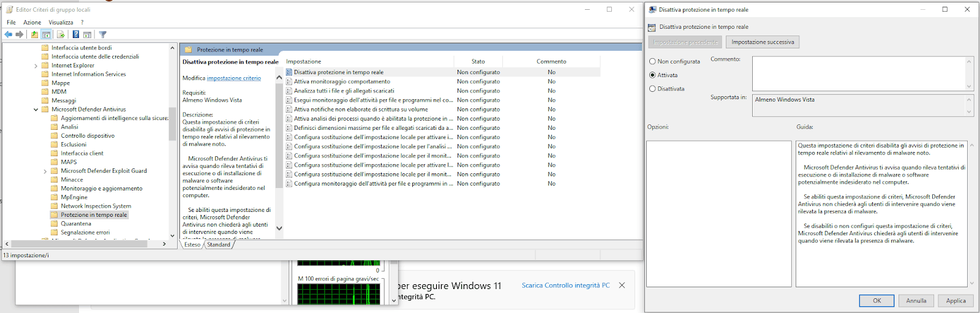Collapse the Microsoft Defender Antivirus tree node
The height and width of the screenshot is (313, 980).
tap(36, 110)
